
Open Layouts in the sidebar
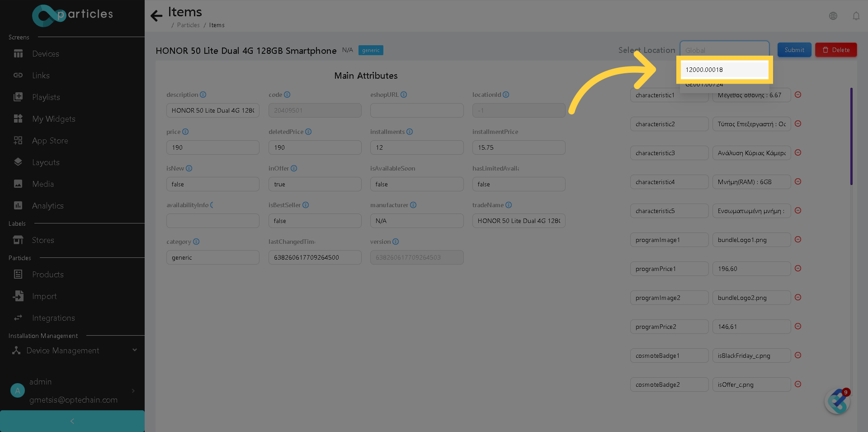[46, 162]
